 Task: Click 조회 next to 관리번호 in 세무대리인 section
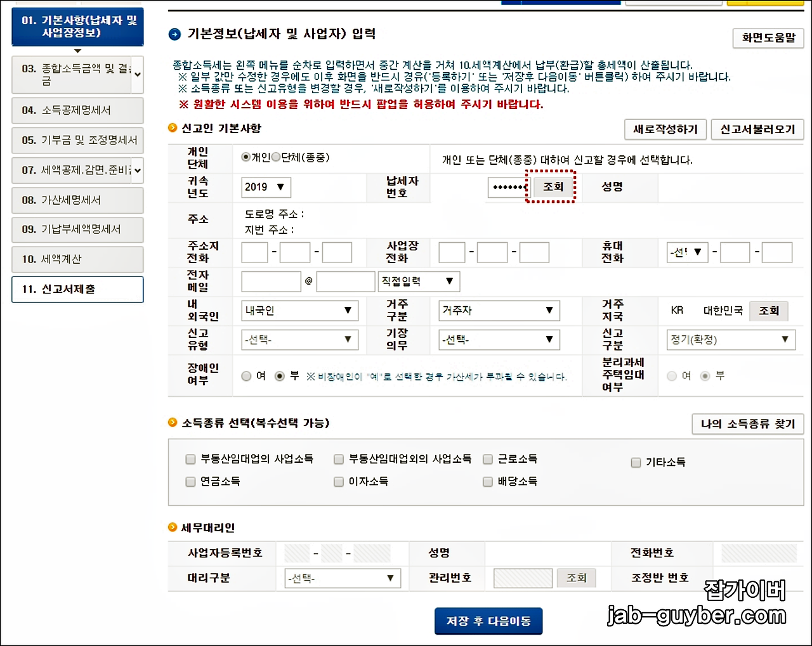point(576,578)
